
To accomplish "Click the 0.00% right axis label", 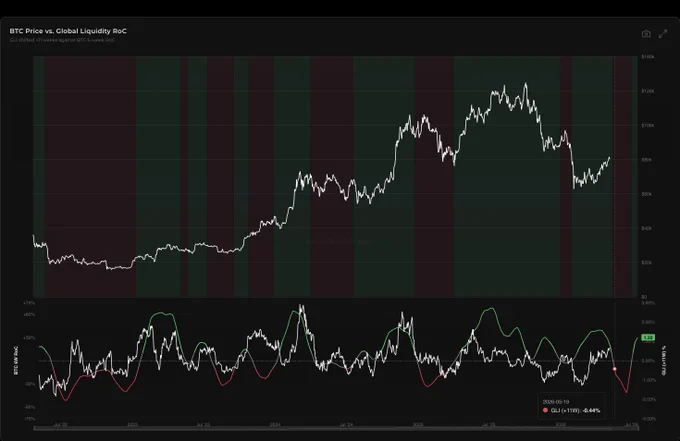I will click(x=648, y=361).
